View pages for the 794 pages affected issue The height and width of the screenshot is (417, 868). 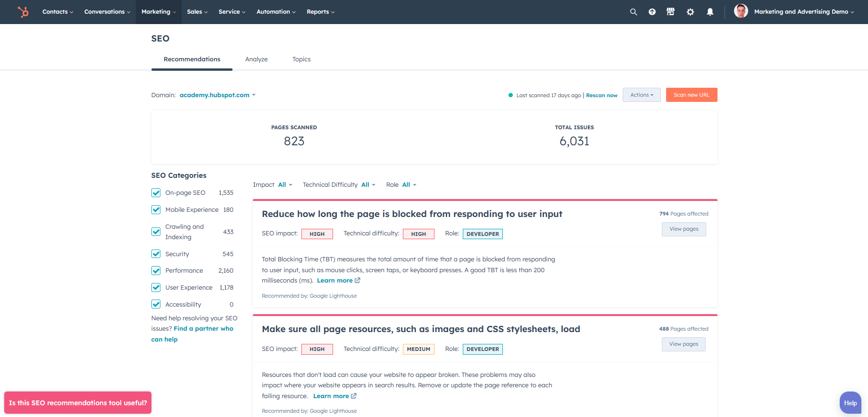(x=684, y=229)
